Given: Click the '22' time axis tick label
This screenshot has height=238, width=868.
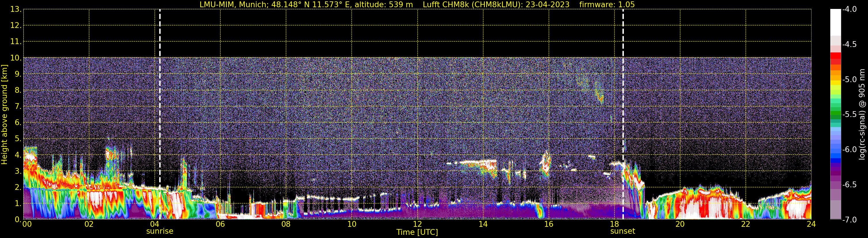Looking at the screenshot, I should pos(746,224).
